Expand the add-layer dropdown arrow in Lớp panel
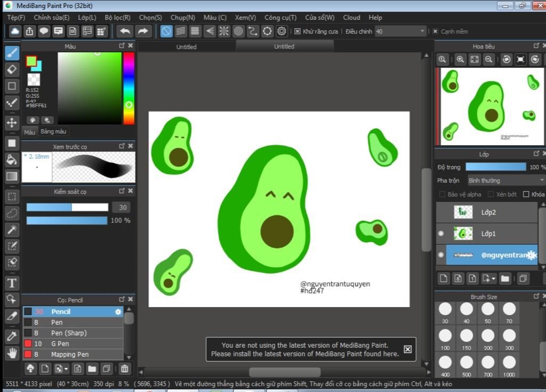Screen dimensions: 546x392 (x=493, y=279)
